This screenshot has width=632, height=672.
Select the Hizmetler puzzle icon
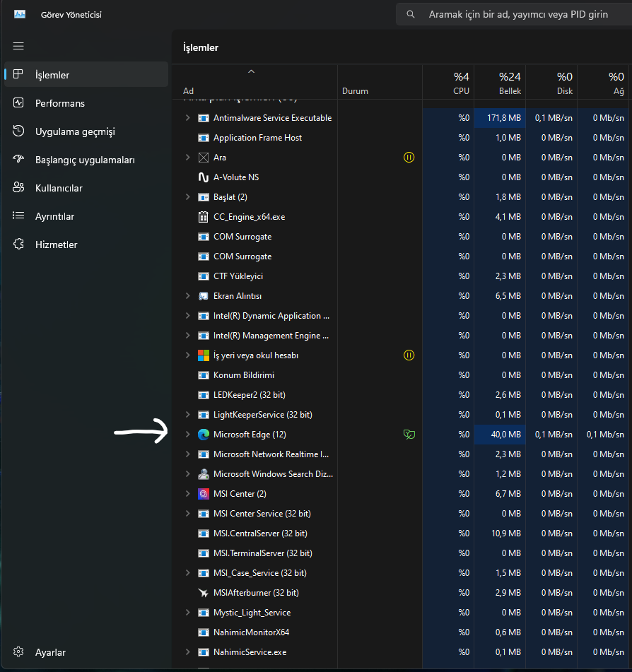pos(18,244)
